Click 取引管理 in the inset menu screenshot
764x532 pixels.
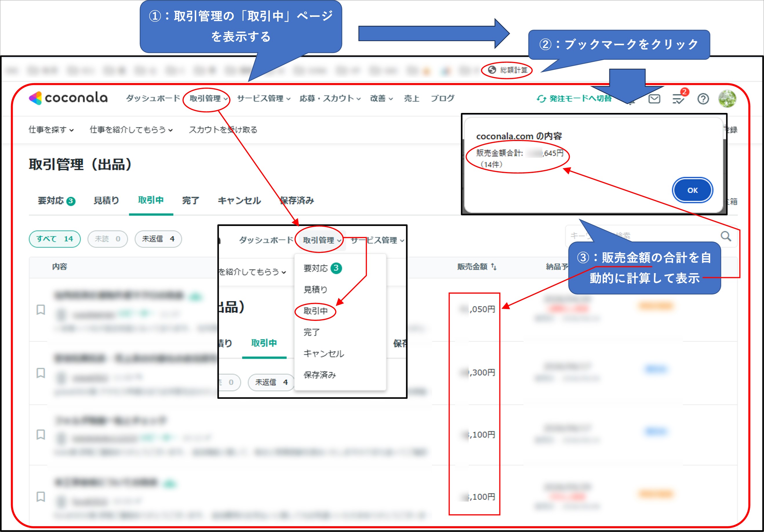pos(322,240)
